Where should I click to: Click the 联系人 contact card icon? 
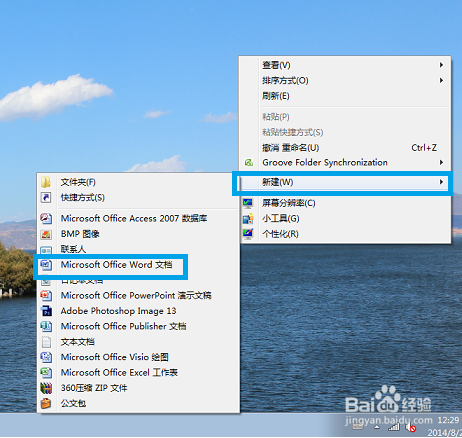pyautogui.click(x=46, y=250)
